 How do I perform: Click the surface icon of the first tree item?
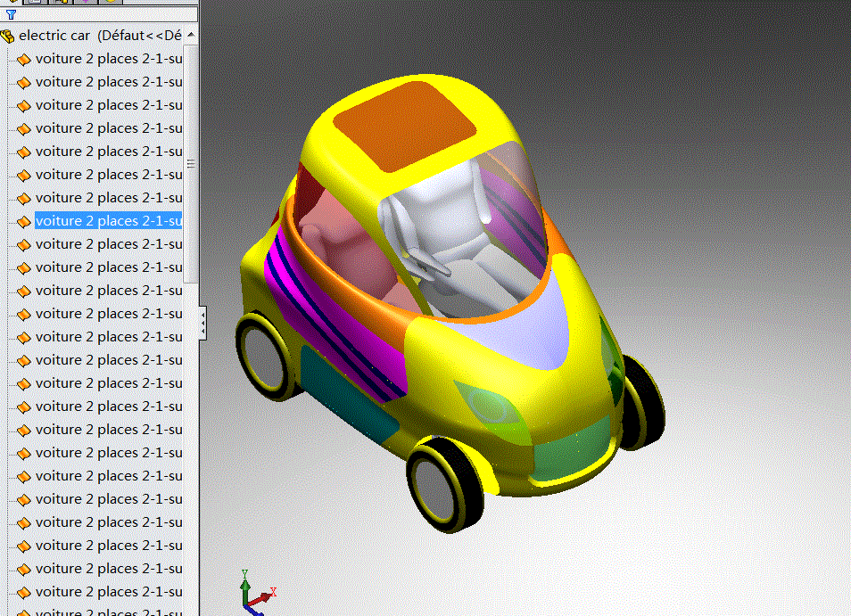pyautogui.click(x=24, y=59)
